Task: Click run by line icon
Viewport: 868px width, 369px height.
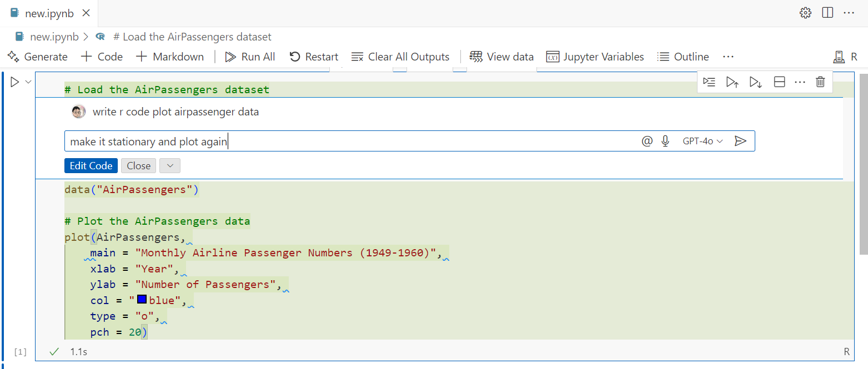Action: pyautogui.click(x=709, y=82)
